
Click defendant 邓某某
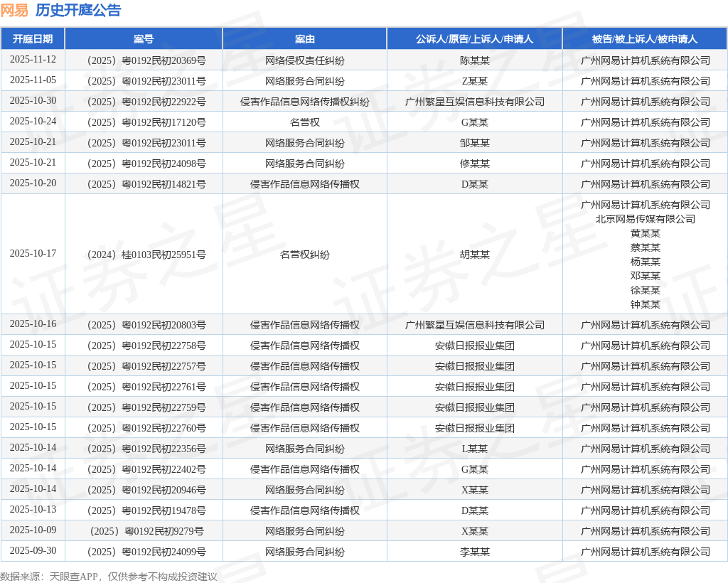(x=646, y=276)
